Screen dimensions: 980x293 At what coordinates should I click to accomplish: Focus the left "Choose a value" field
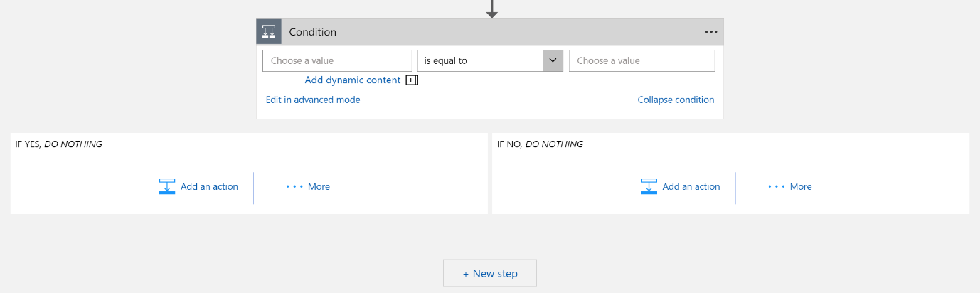click(x=337, y=60)
